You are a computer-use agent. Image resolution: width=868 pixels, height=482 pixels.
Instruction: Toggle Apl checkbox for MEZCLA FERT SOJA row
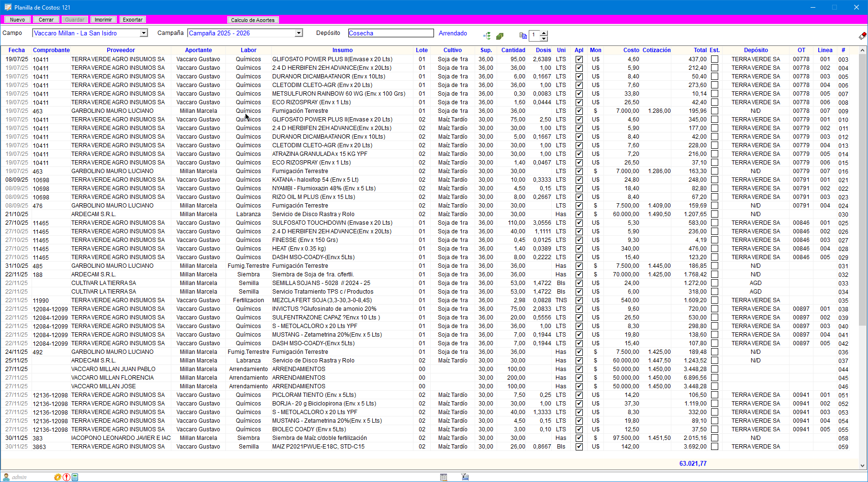[x=579, y=300]
